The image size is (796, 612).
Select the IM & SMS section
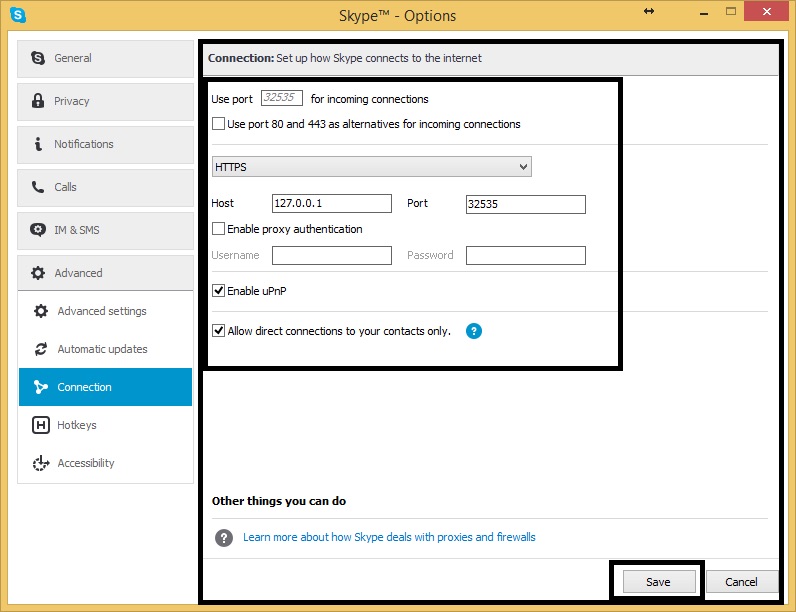[x=106, y=231]
